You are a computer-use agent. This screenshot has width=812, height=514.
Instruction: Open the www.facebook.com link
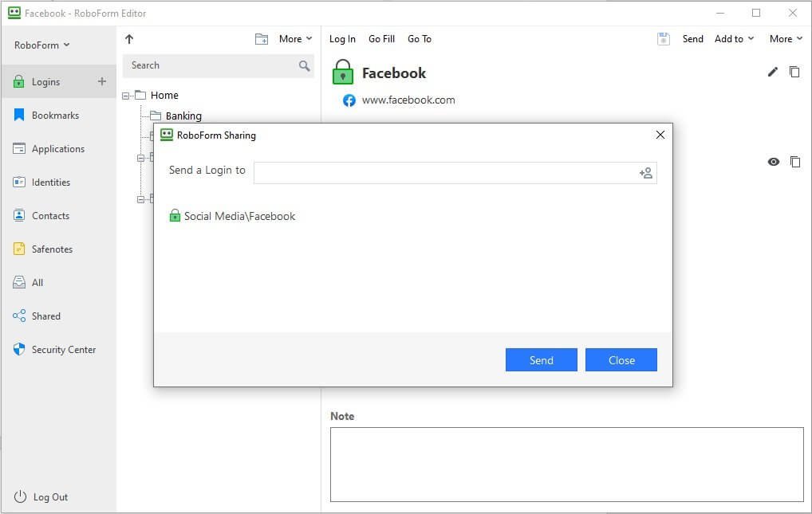(408, 100)
